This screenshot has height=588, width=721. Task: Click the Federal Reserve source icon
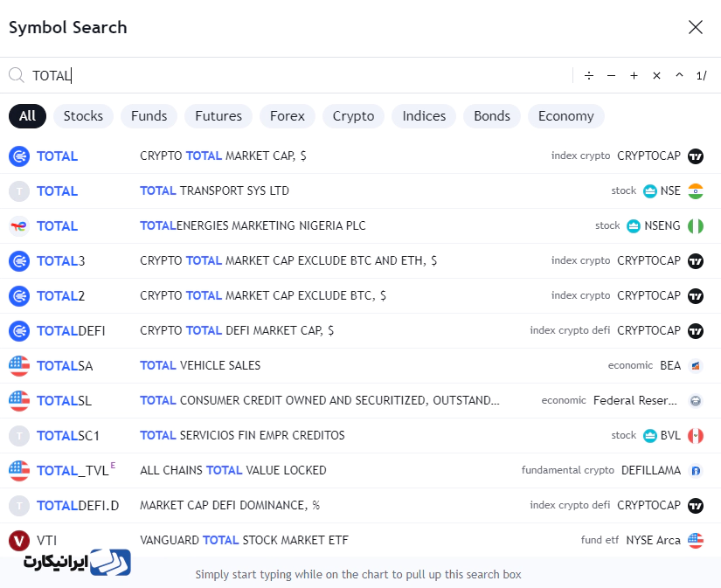(696, 401)
